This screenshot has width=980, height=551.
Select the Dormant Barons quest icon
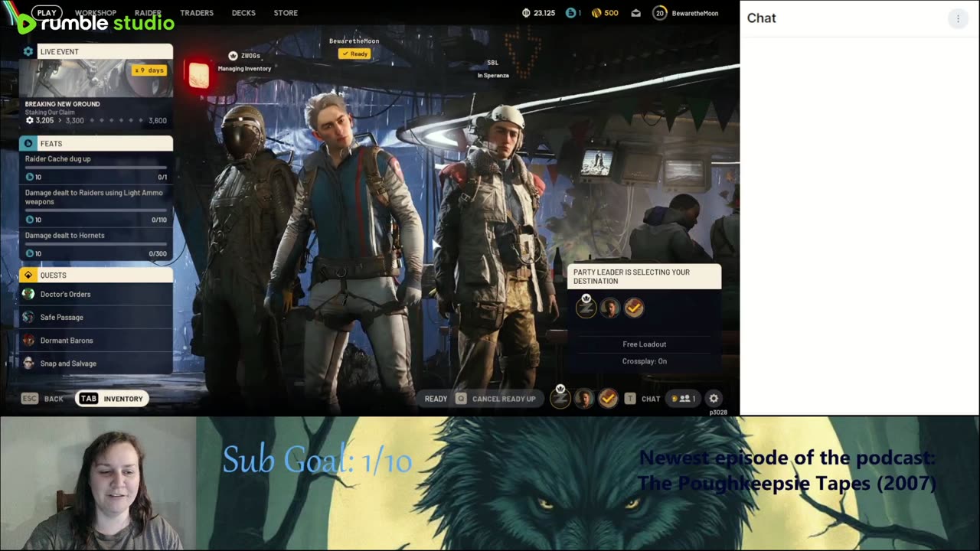point(28,340)
